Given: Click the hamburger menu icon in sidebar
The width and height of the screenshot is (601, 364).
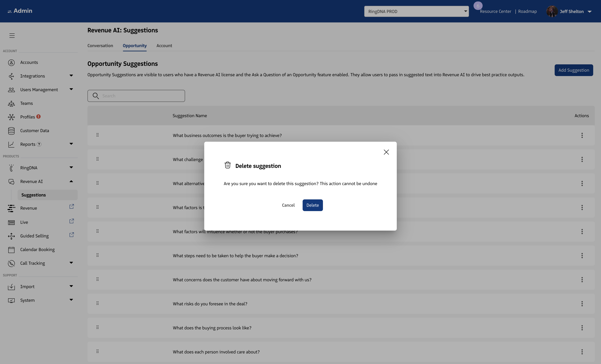Looking at the screenshot, I should point(12,36).
